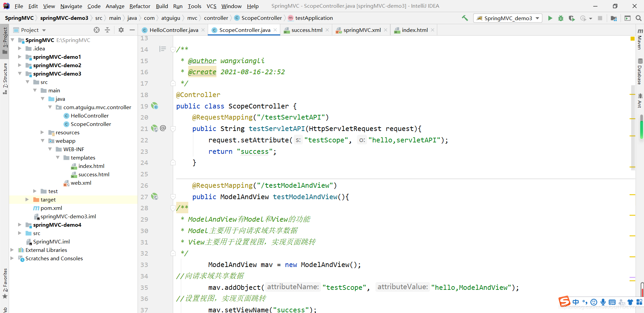Open the Structure tool window
644x313 pixels.
[x=5, y=79]
